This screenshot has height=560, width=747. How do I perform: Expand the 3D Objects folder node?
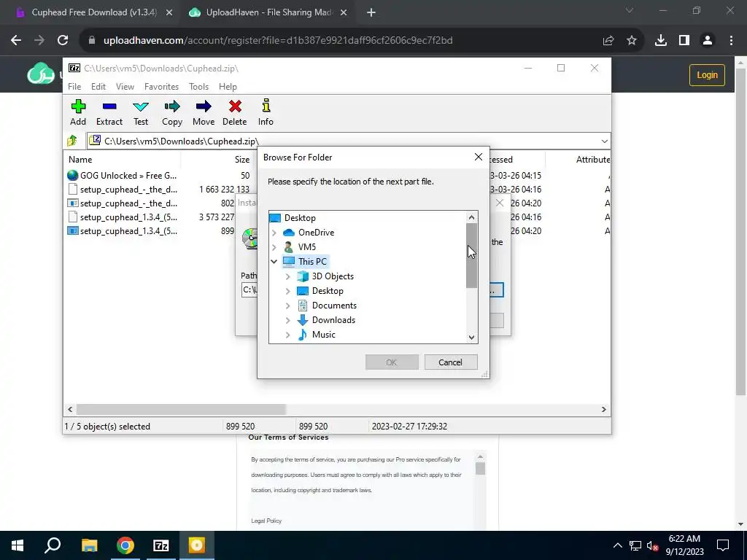[287, 276]
